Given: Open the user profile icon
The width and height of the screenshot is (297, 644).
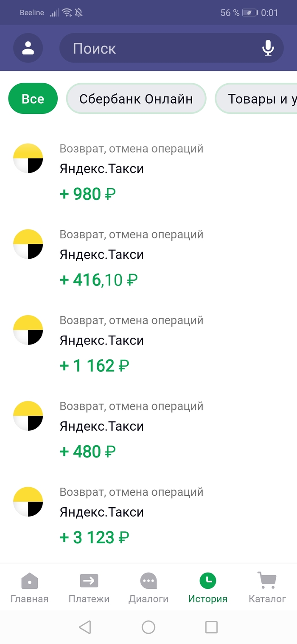Looking at the screenshot, I should click(x=28, y=48).
